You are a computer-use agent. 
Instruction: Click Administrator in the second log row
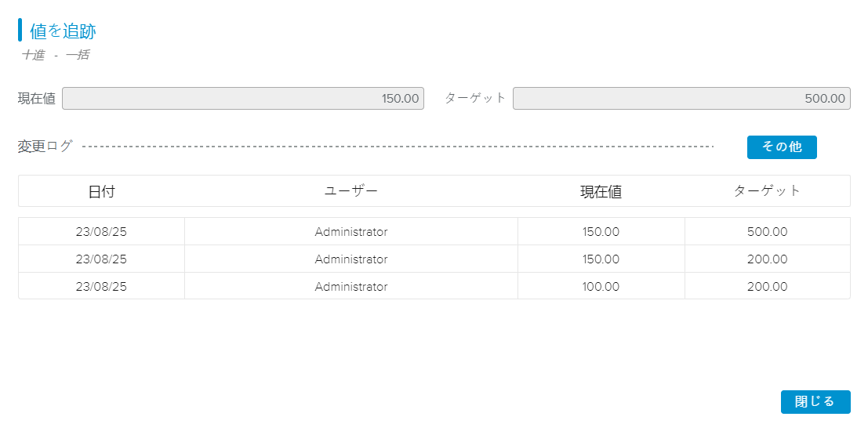[x=350, y=259]
